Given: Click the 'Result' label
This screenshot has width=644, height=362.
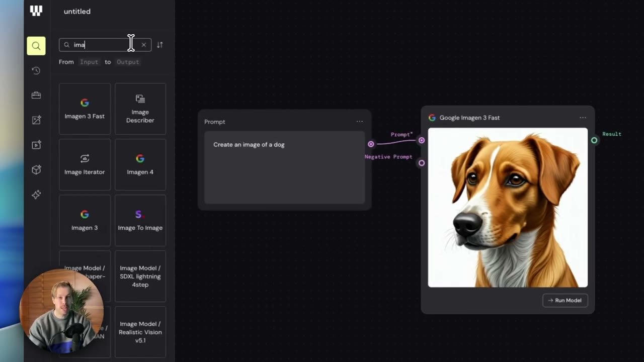Looking at the screenshot, I should click(x=612, y=134).
